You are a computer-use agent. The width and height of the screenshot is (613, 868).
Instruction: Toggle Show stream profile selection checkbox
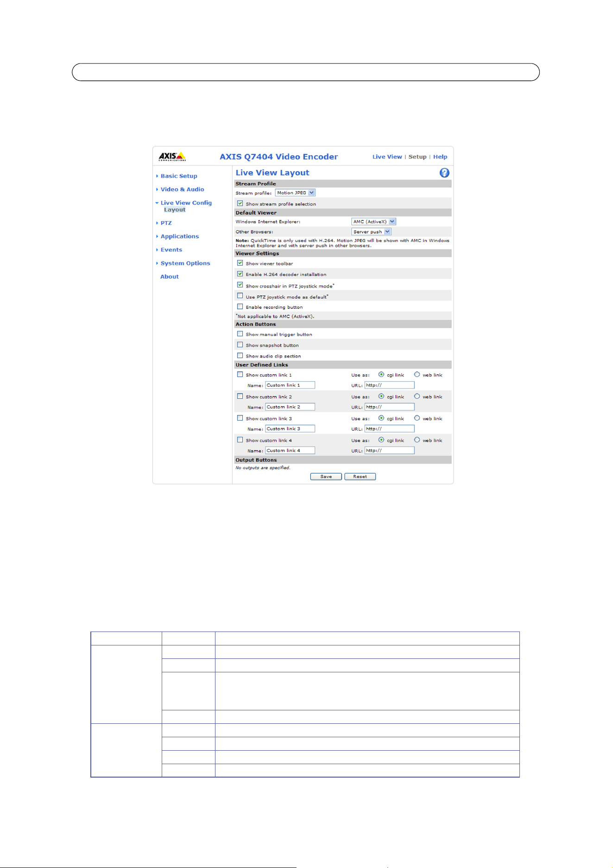pos(240,204)
